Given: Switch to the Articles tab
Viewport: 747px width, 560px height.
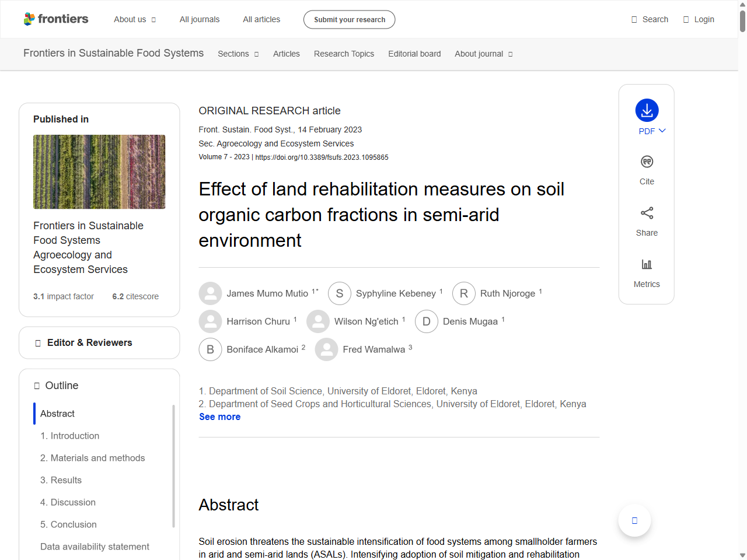Looking at the screenshot, I should pyautogui.click(x=286, y=54).
